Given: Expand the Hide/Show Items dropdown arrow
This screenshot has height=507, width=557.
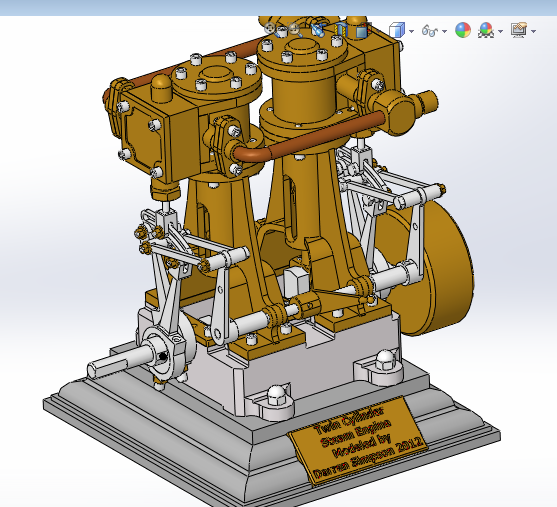Looking at the screenshot, I should tap(444, 31).
